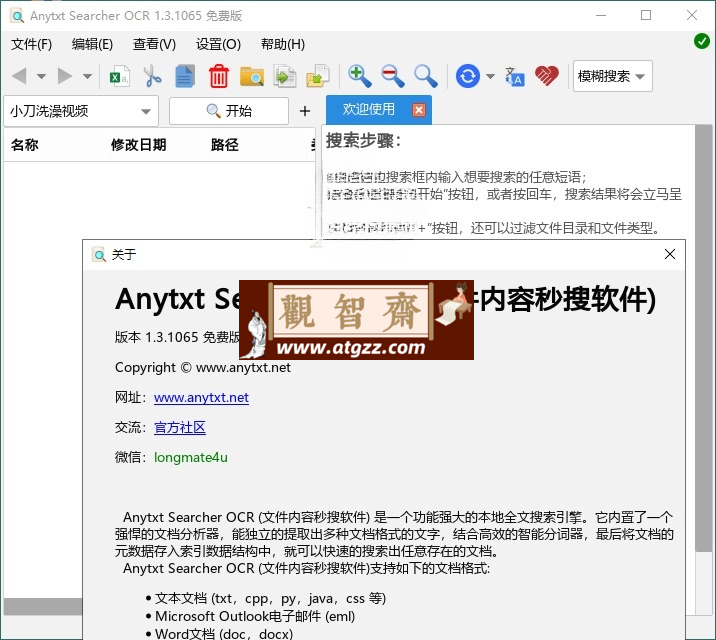Click the results list horizontal scrollbar

(x=43, y=607)
